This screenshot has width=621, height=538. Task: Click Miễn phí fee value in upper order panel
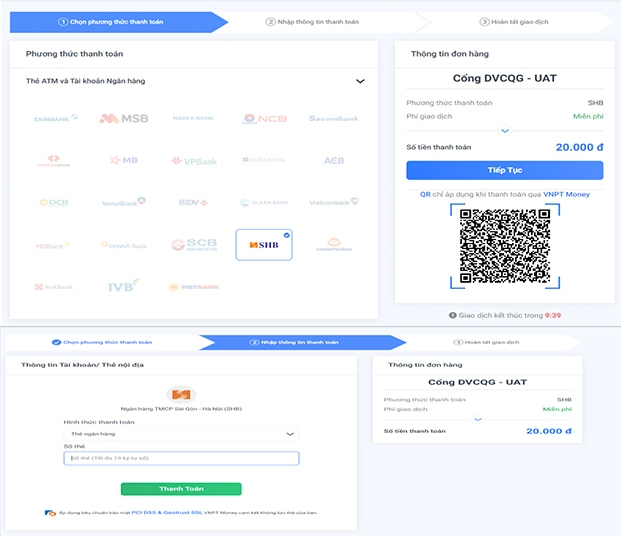coord(588,116)
